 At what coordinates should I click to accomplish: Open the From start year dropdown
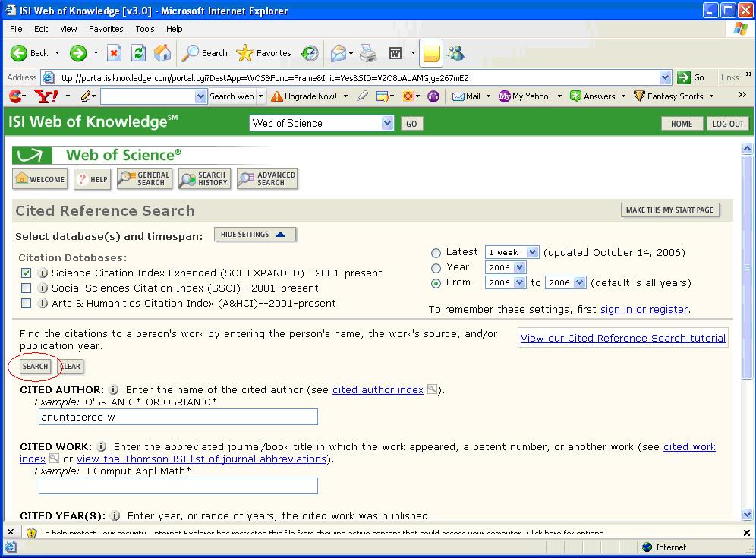coord(506,282)
